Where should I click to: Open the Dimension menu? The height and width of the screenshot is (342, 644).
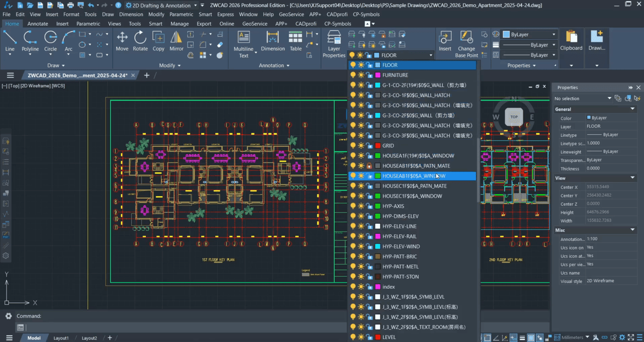pyautogui.click(x=131, y=15)
